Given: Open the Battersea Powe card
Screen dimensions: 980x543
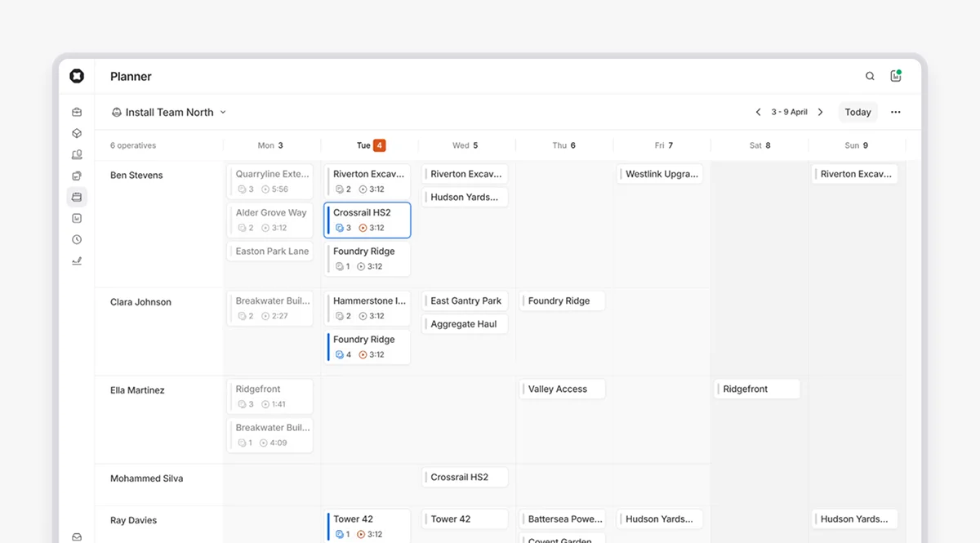Looking at the screenshot, I should (x=563, y=519).
